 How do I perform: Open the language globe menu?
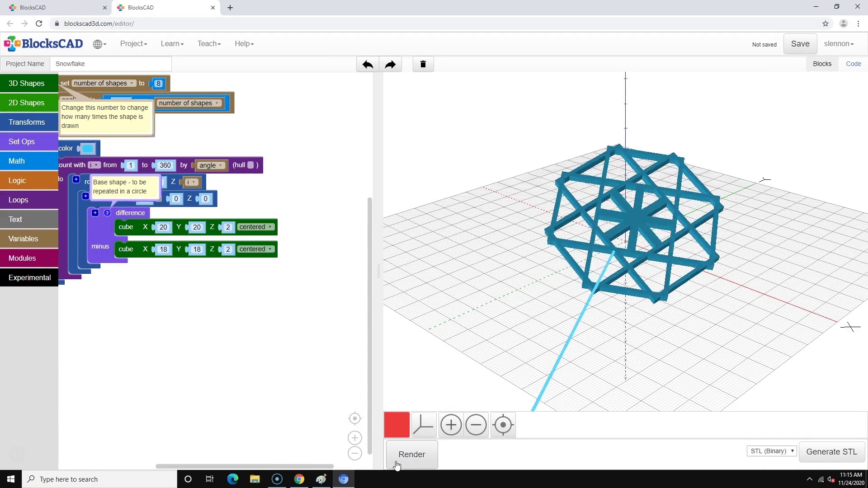click(99, 44)
